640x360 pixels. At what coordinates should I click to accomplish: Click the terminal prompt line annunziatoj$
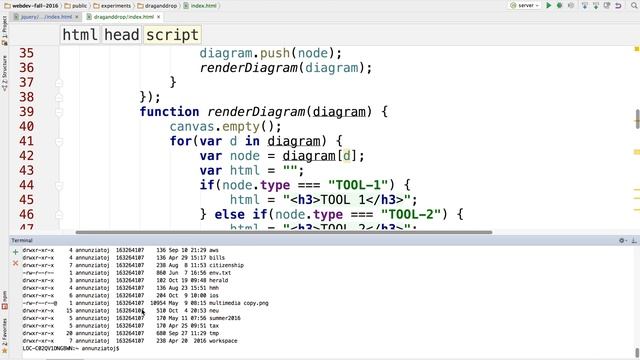pyautogui.click(x=71, y=348)
